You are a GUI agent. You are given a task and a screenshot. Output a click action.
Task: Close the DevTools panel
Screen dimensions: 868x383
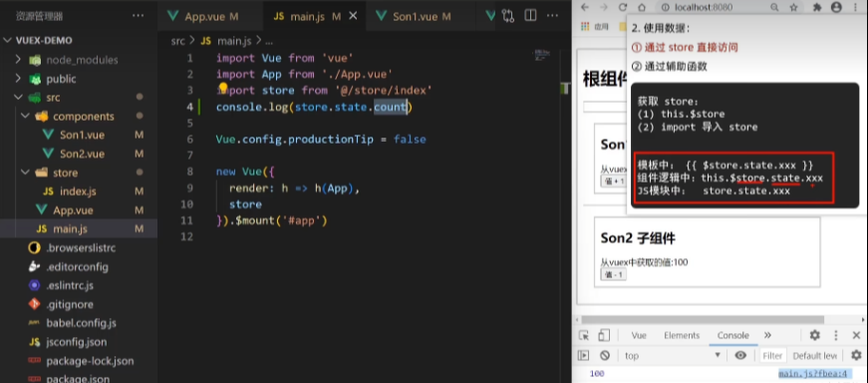point(856,335)
